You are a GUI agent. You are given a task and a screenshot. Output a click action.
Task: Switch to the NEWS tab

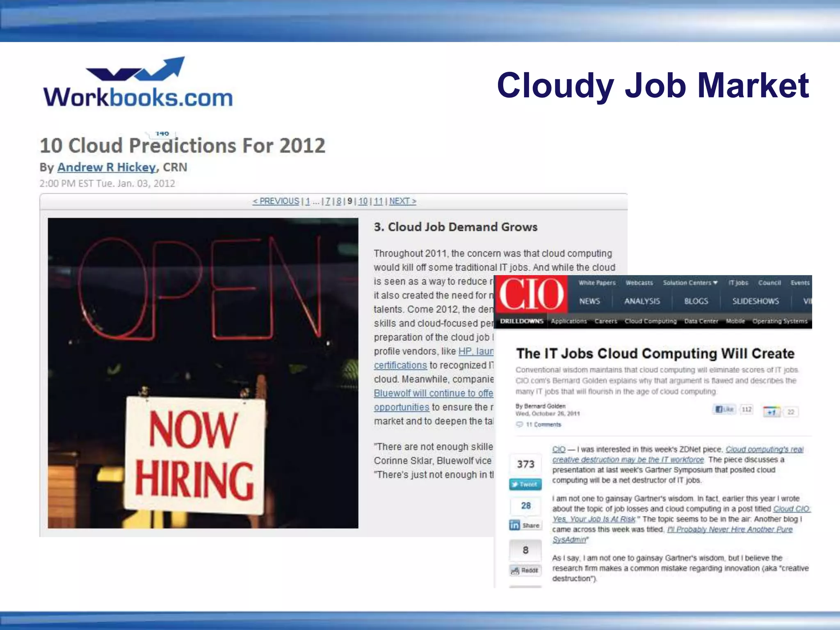[x=589, y=301]
